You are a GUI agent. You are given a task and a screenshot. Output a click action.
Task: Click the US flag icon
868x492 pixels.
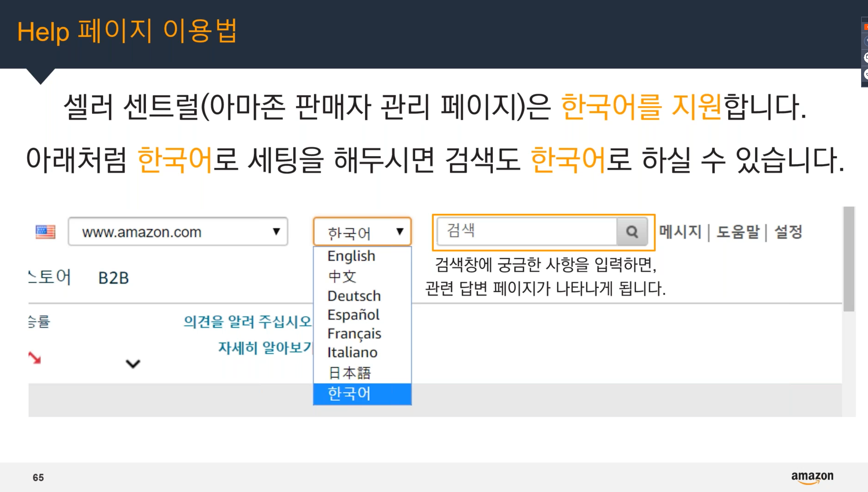(45, 232)
